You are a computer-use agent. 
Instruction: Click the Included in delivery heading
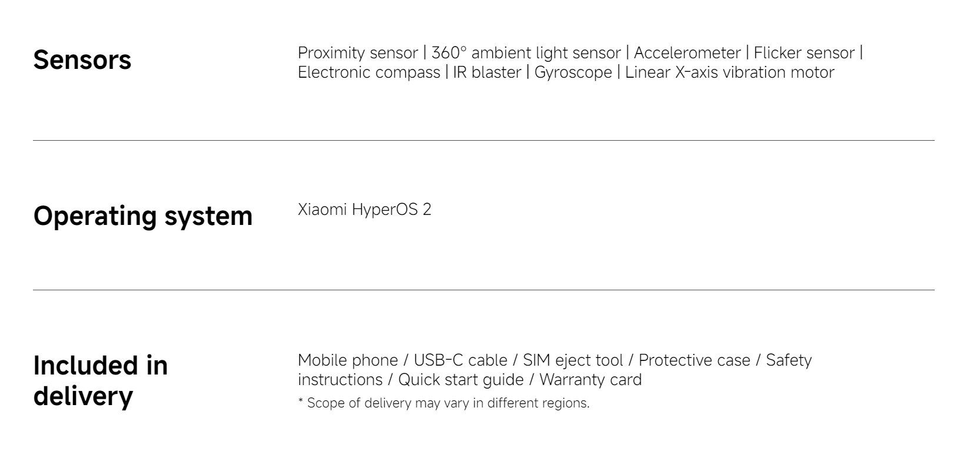tap(101, 380)
